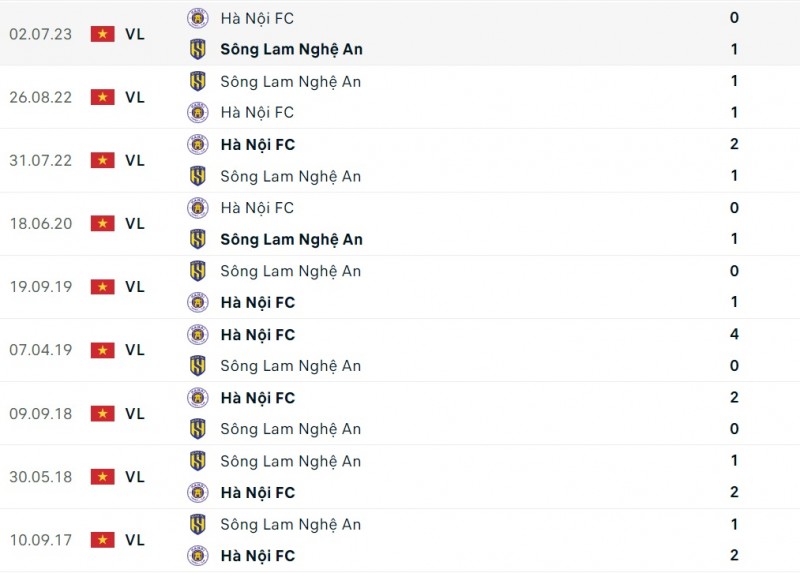Screen dimensions: 800x573
Task: Select the 18.06.20 match date
Action: [40, 224]
